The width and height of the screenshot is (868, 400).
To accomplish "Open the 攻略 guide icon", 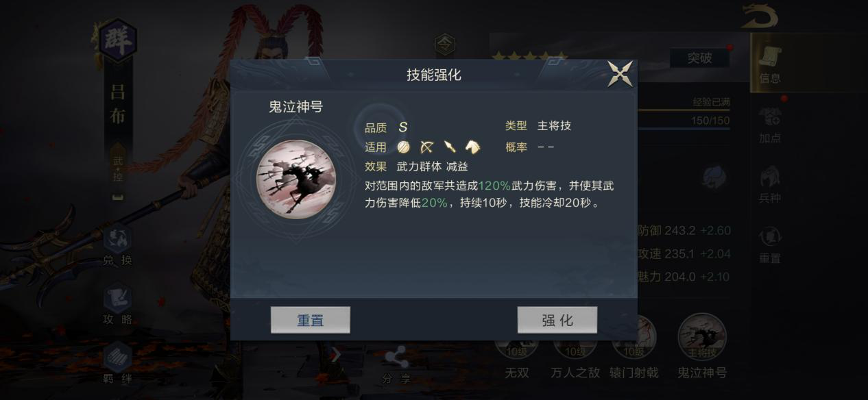I will (x=117, y=305).
